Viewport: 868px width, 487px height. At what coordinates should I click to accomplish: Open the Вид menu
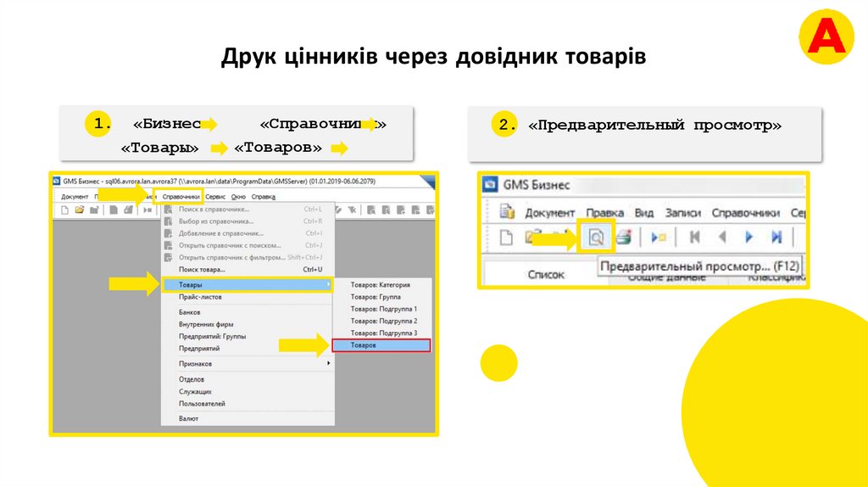tap(644, 213)
